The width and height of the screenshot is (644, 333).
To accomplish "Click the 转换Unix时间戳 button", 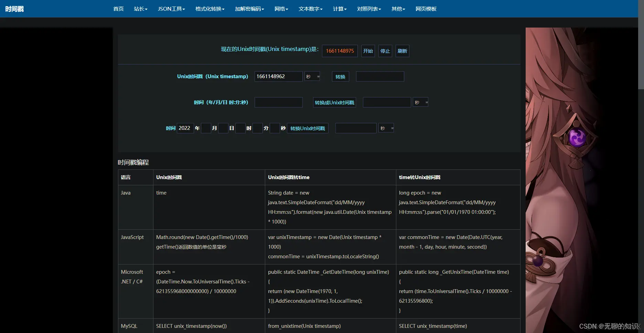I will (308, 128).
